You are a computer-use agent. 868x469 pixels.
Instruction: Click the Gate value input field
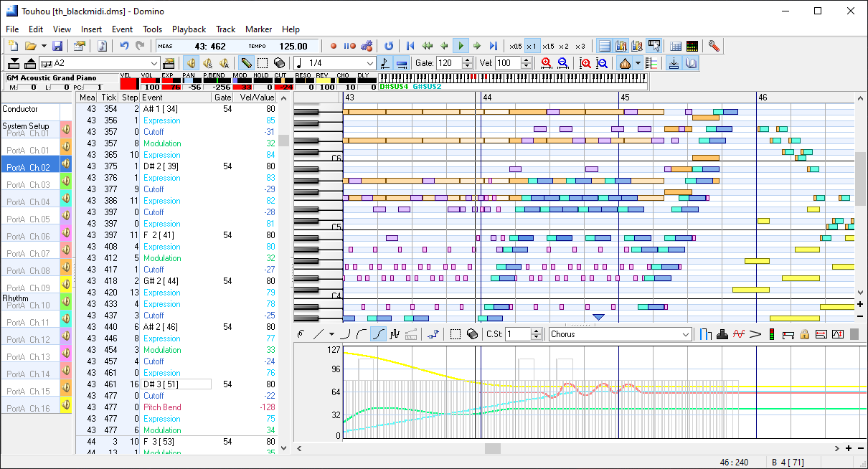(x=449, y=63)
